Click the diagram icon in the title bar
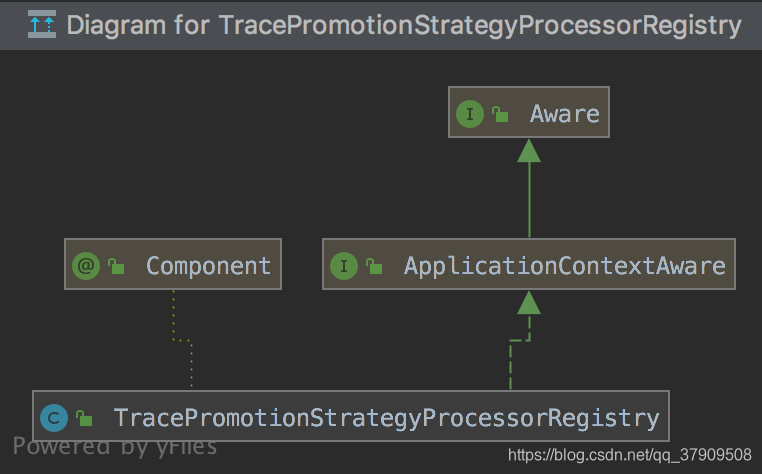The width and height of the screenshot is (762, 474). click(42, 24)
